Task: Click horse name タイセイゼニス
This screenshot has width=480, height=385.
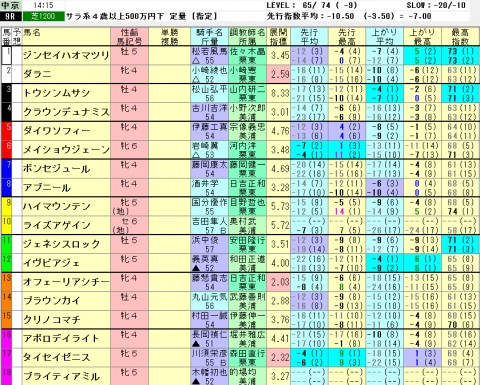Action: (x=56, y=357)
